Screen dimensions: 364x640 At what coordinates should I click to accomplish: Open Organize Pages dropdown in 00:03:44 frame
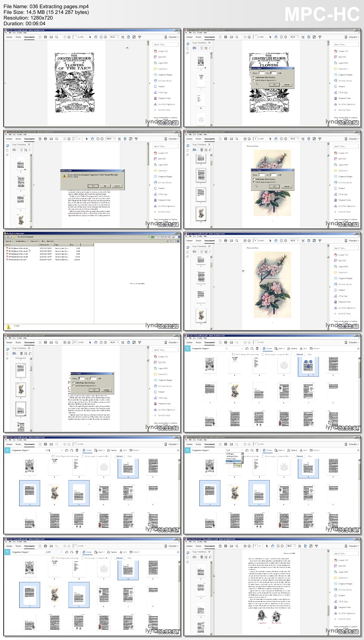click(x=201, y=349)
